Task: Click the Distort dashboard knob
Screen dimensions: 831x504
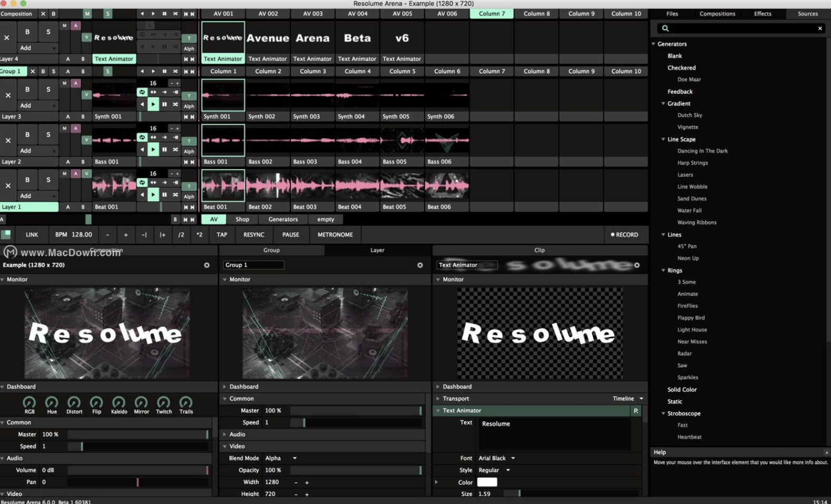Action: point(74,403)
